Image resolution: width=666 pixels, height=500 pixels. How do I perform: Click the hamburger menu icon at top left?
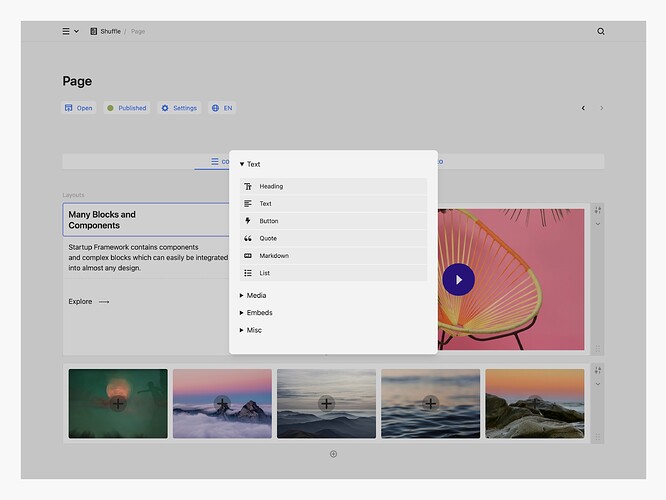(x=67, y=31)
